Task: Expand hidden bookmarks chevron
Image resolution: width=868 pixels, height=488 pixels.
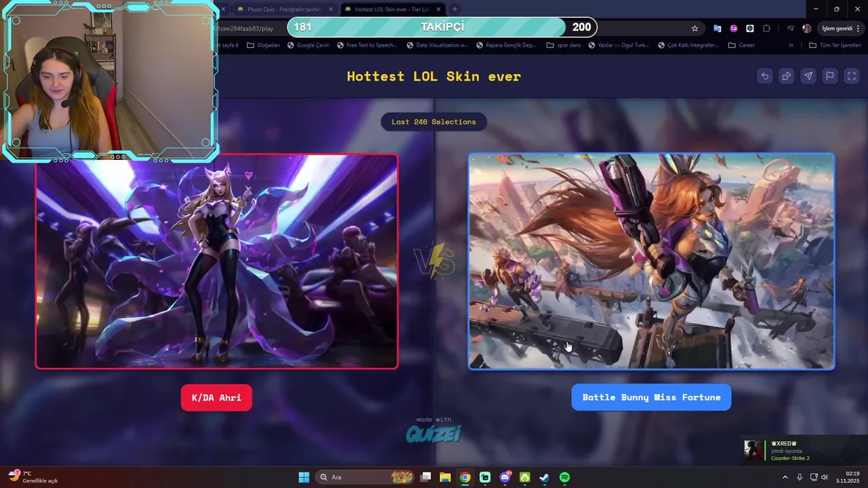Action: tap(791, 45)
